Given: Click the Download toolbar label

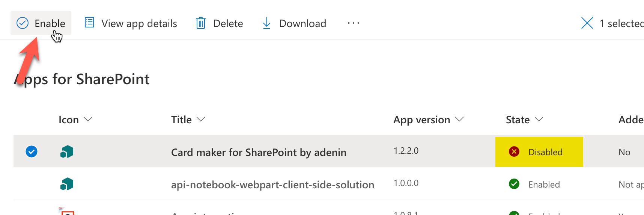Looking at the screenshot, I should pyautogui.click(x=302, y=24).
